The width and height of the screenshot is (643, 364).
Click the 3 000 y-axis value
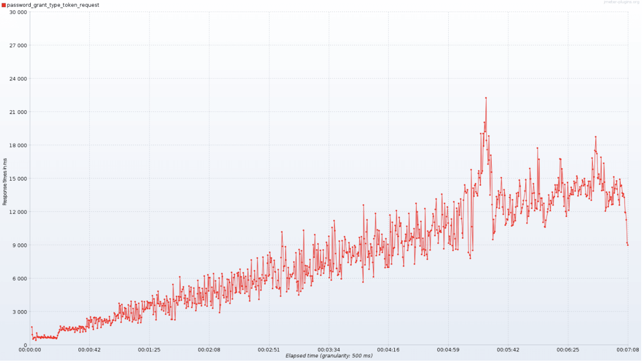20,312
